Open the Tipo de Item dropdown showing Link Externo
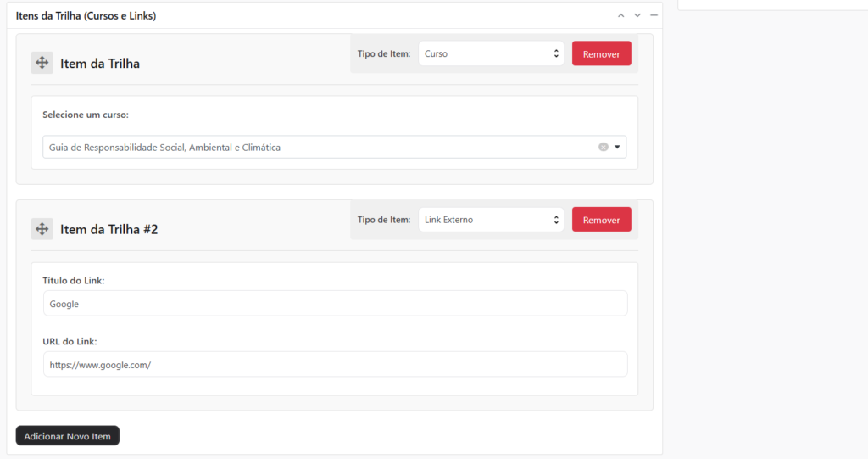868x459 pixels. (x=492, y=220)
